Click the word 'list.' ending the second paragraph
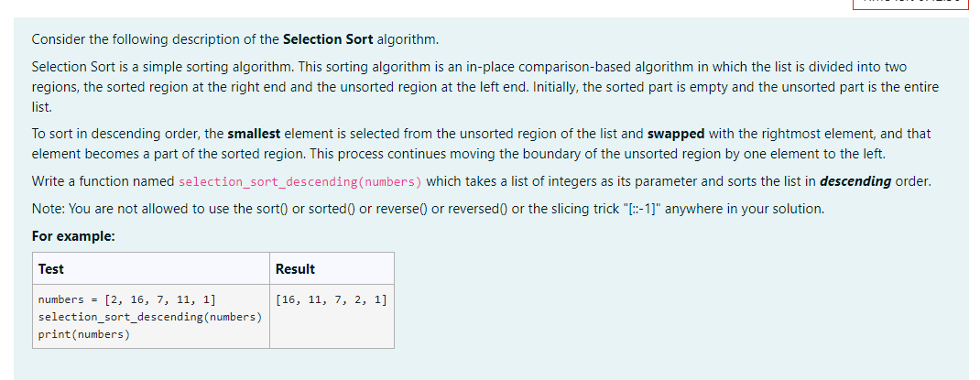The height and width of the screenshot is (380, 980). [42, 107]
